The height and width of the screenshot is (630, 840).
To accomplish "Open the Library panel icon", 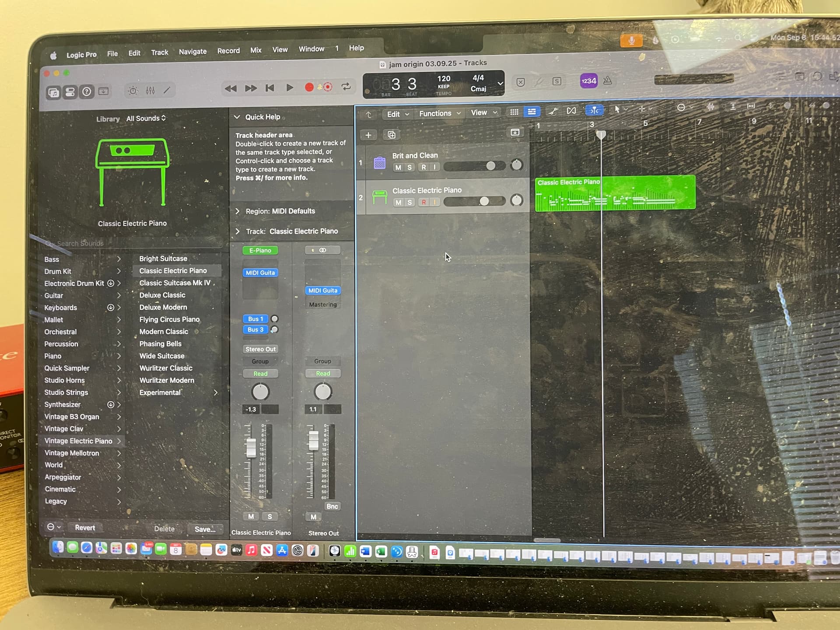I will (x=54, y=92).
